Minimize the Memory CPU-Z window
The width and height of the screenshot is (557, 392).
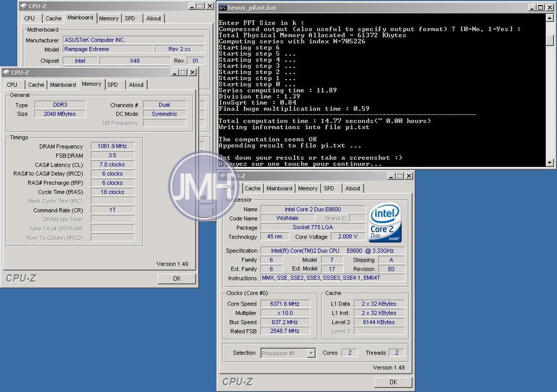pyautogui.click(x=175, y=72)
